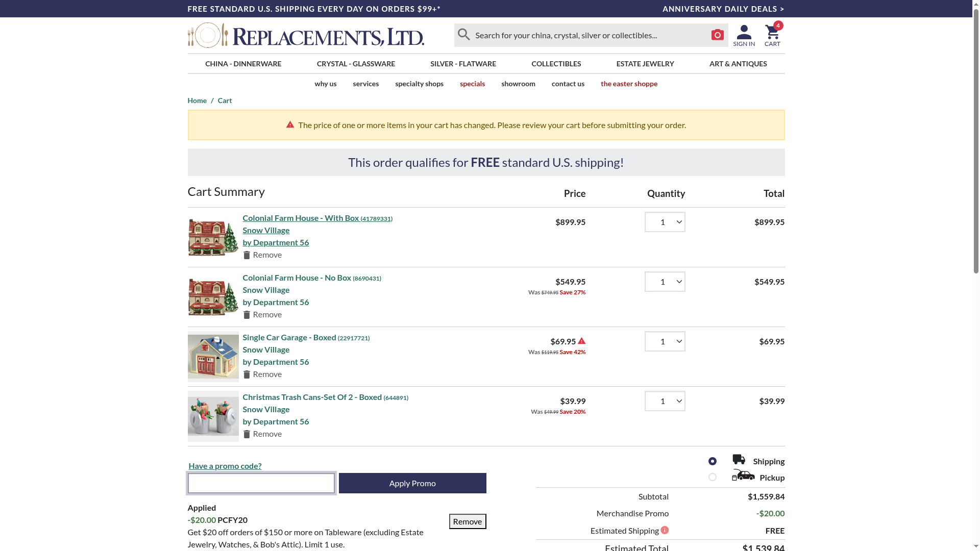The height and width of the screenshot is (551, 980).
Task: Open quantity dropdown for Colonial Farm House With Box
Action: click(x=665, y=222)
